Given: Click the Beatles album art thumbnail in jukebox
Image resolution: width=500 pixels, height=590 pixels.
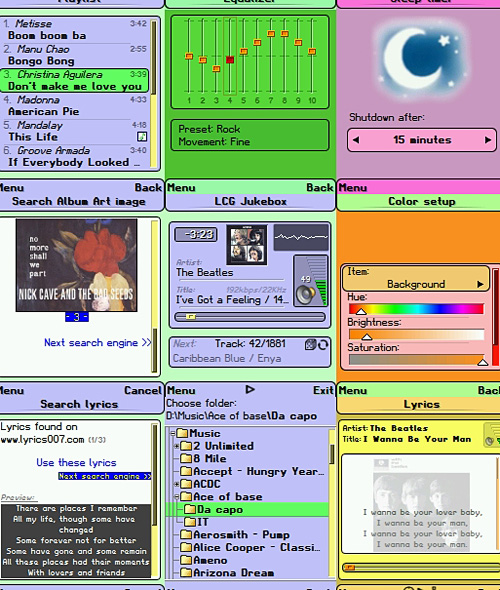Looking at the screenshot, I should coord(247,245).
